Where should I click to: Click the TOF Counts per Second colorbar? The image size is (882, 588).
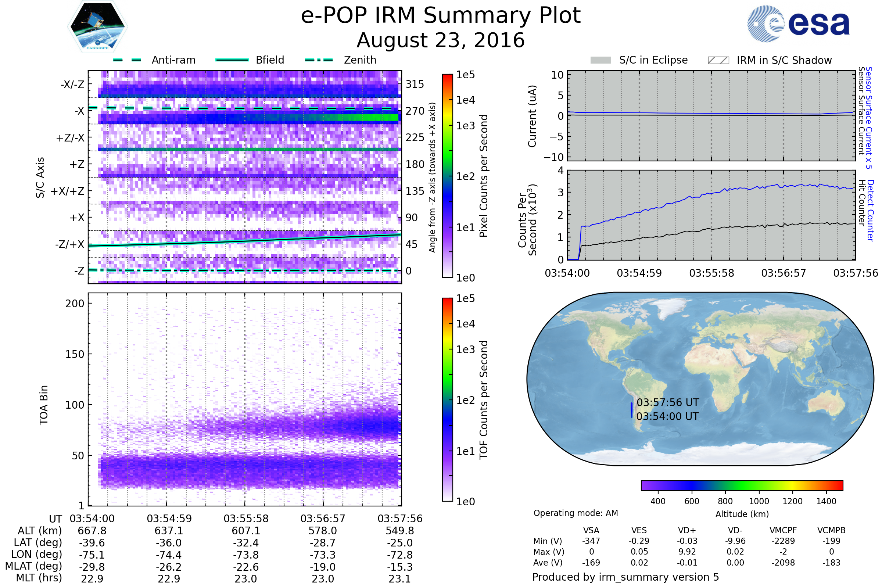coord(447,399)
